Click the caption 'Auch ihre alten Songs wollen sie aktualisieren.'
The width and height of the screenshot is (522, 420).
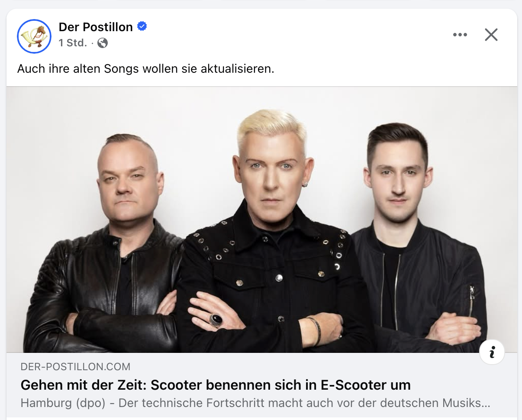tap(146, 69)
